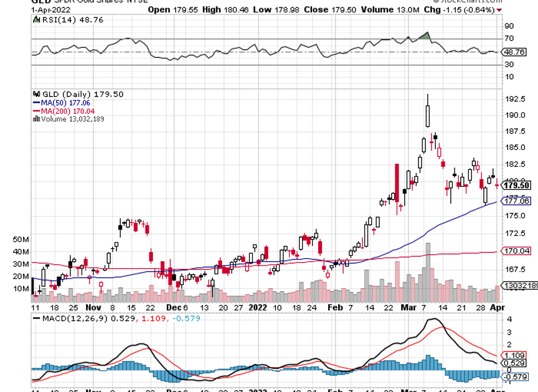
Task: Click the RSI value label 48.76
Action: [x=514, y=52]
